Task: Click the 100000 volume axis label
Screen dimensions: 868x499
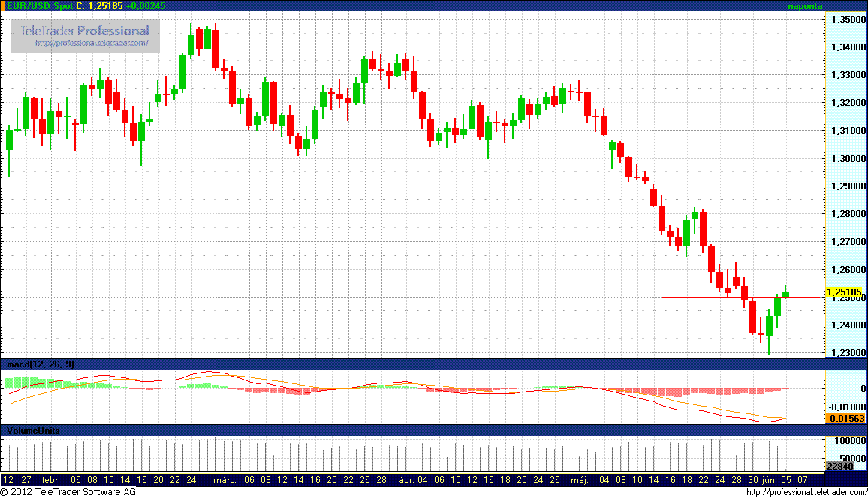Action: (x=845, y=441)
